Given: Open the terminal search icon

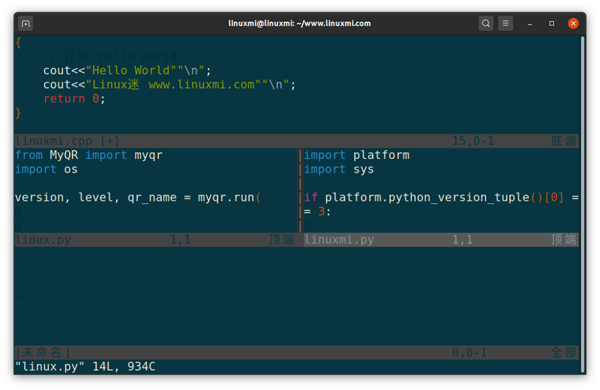Looking at the screenshot, I should point(486,24).
